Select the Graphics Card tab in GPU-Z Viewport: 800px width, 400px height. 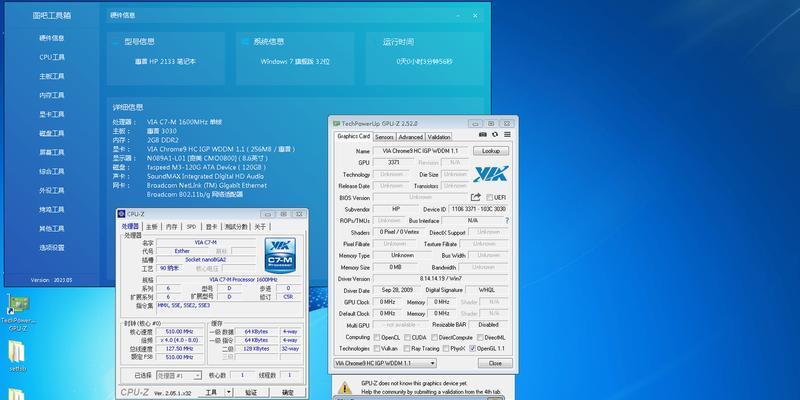click(x=354, y=136)
